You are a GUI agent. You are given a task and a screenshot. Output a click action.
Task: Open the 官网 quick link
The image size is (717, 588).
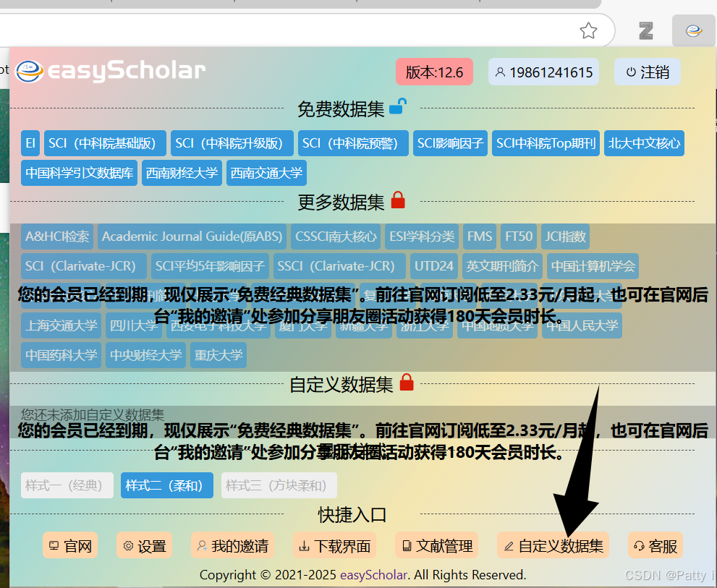[x=70, y=545]
